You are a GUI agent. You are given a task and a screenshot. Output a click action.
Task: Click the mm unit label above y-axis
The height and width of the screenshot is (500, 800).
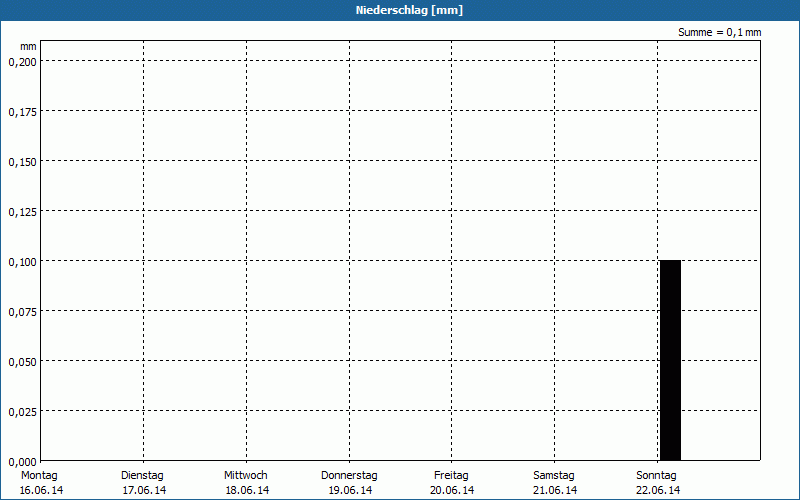29,46
